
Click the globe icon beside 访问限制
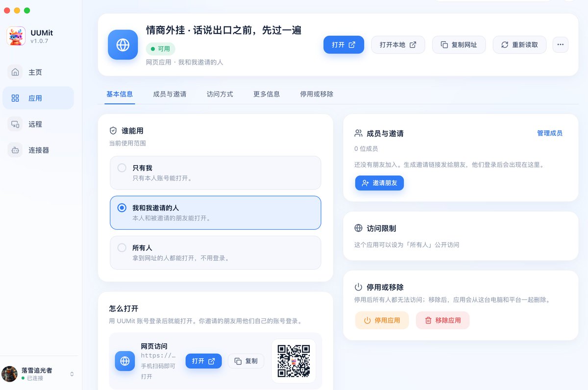[x=358, y=228]
